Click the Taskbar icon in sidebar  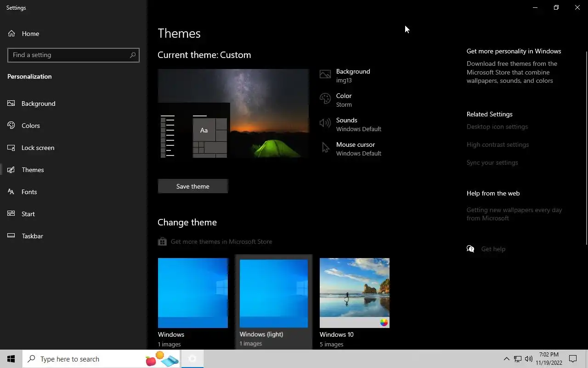[11, 236]
